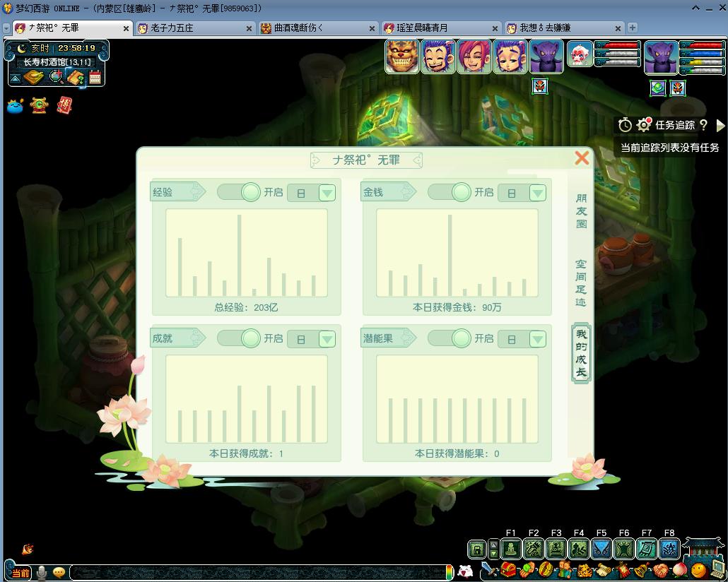Screen dimensions: 728x582
Task: Toggle the 成就 开启 switch
Action: click(239, 338)
